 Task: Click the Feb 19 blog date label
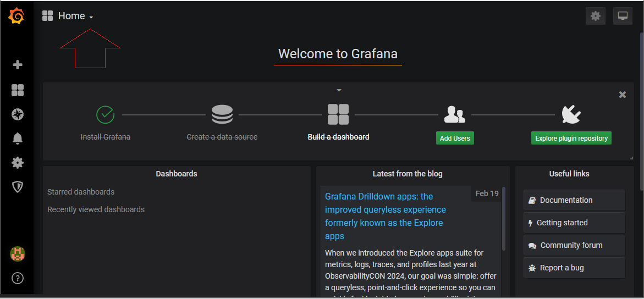pos(487,193)
